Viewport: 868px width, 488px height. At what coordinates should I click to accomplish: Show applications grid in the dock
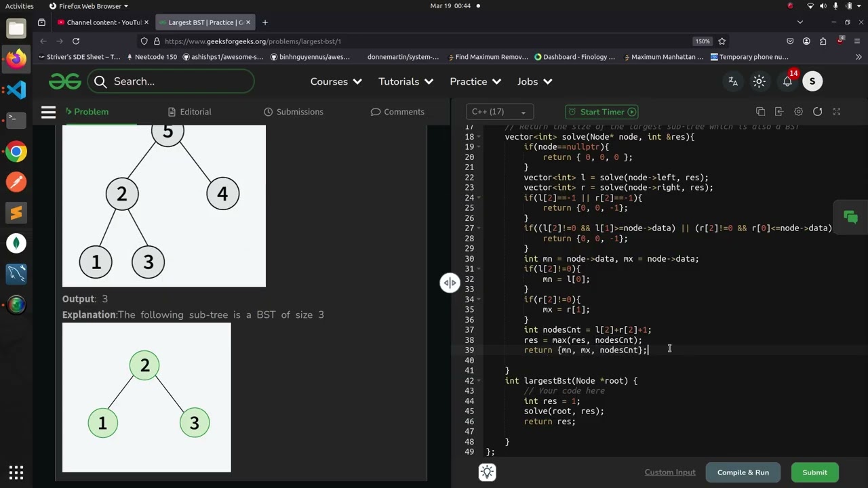[x=16, y=472]
